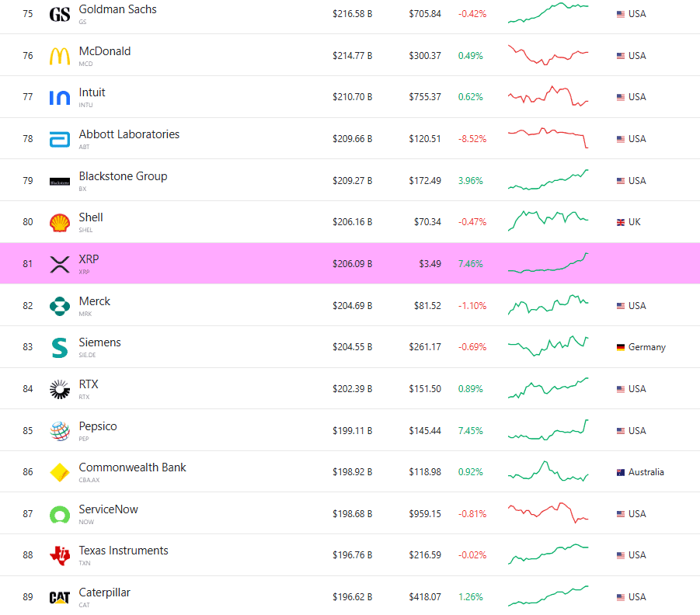The image size is (700, 615).
Task: Click the XRP price sparkline chart
Action: click(549, 263)
